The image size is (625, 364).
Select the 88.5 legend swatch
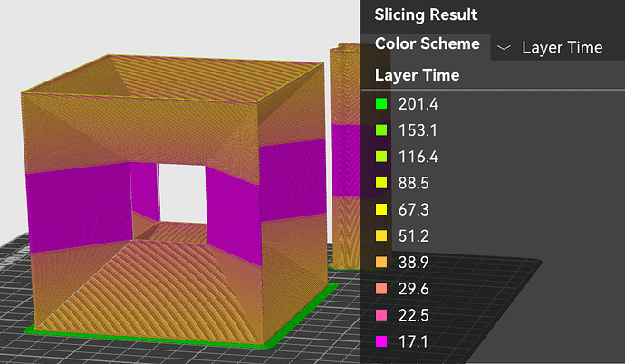[x=381, y=183]
